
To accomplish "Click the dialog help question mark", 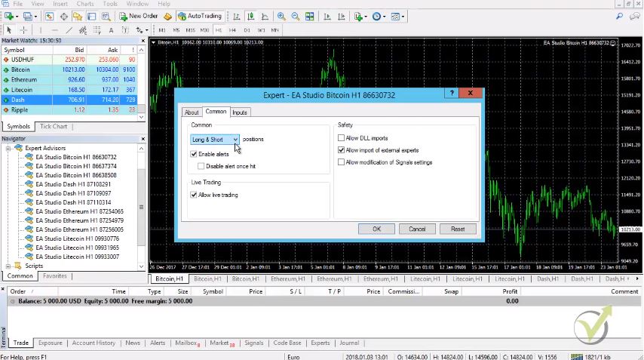I will [451, 94].
